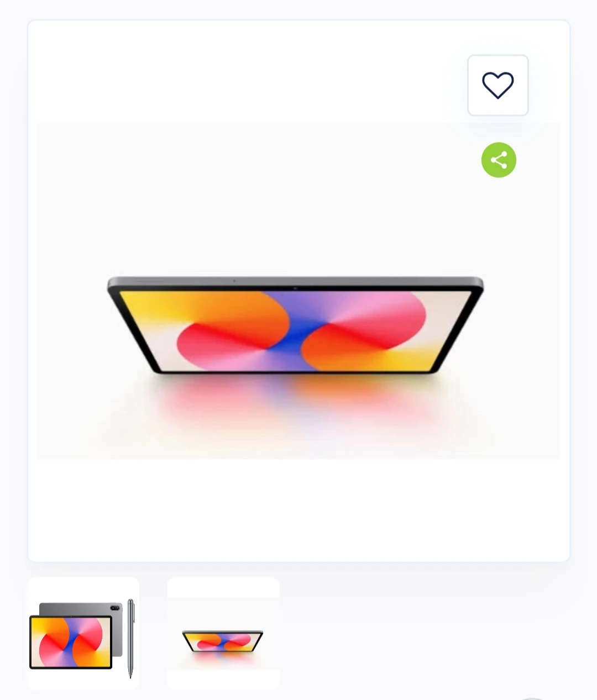Click the colorful screen in first thumbnail
Viewport: 597px width, 700px height.
coord(71,642)
